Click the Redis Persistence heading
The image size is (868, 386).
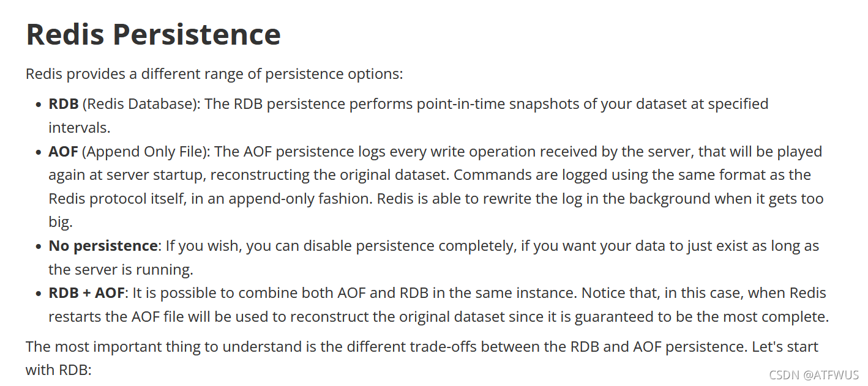coord(153,34)
